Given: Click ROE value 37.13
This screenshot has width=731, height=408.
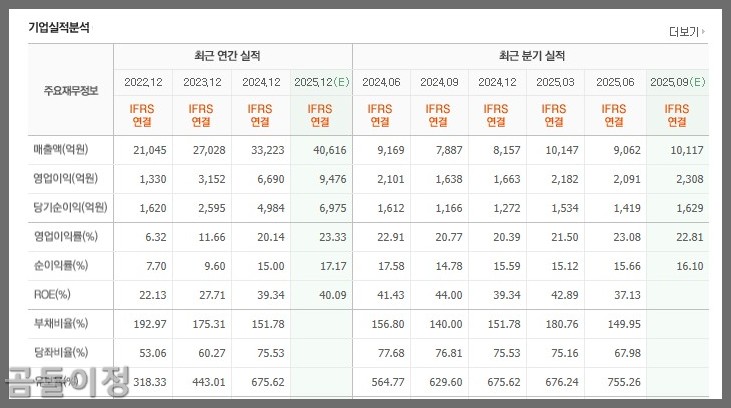Looking at the screenshot, I should tap(627, 295).
